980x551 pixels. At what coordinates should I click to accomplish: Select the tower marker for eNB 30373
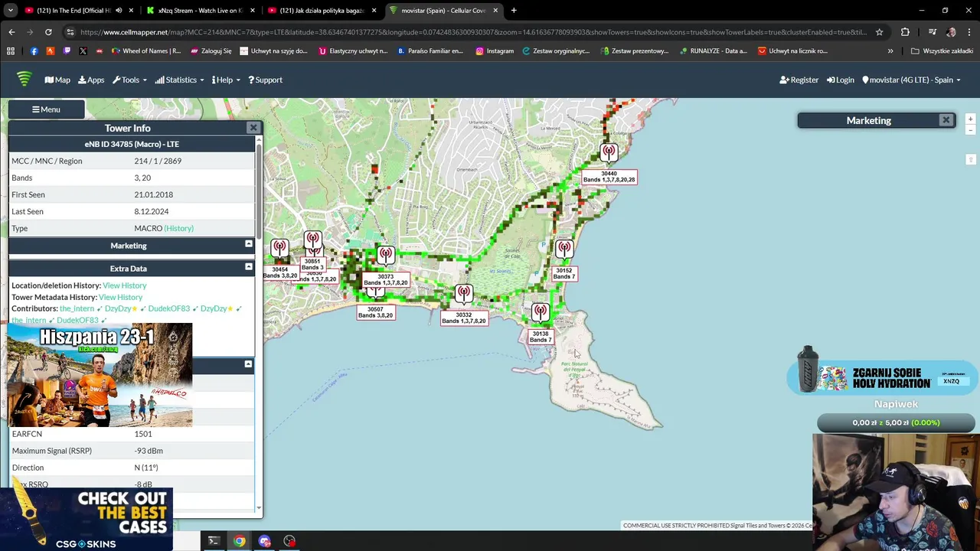coord(386,256)
